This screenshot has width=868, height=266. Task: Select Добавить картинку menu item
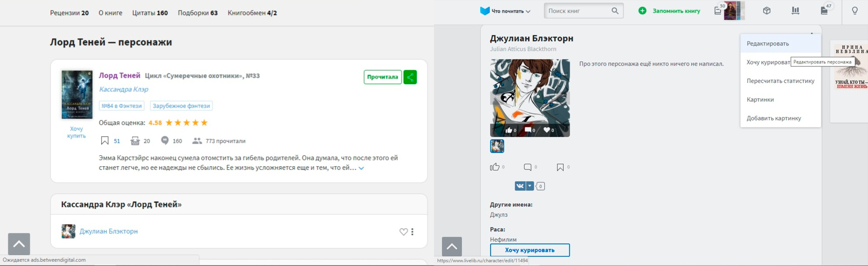[781, 118]
